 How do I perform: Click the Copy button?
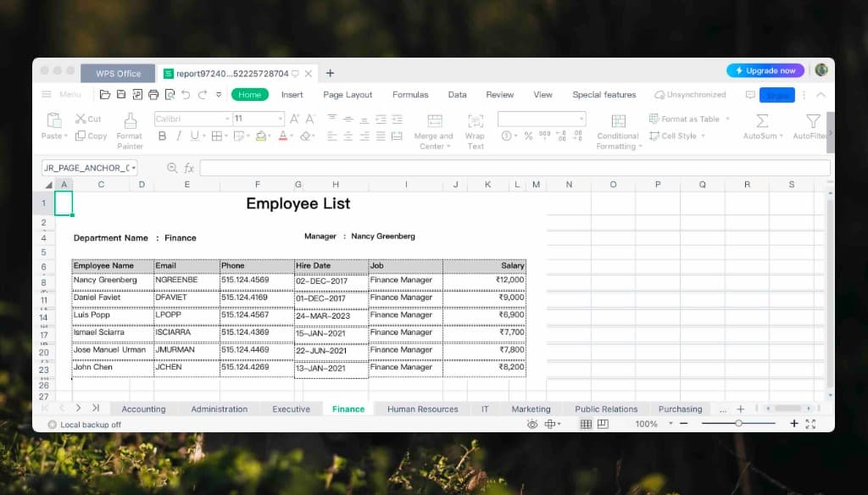point(92,136)
